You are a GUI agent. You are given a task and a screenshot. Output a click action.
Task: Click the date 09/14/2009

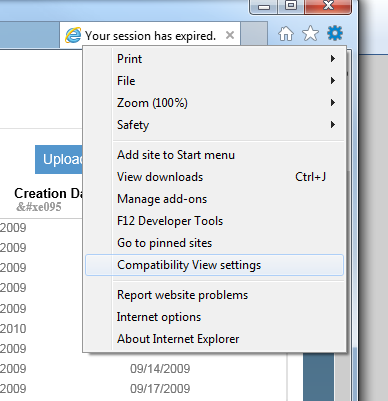[x=160, y=369]
